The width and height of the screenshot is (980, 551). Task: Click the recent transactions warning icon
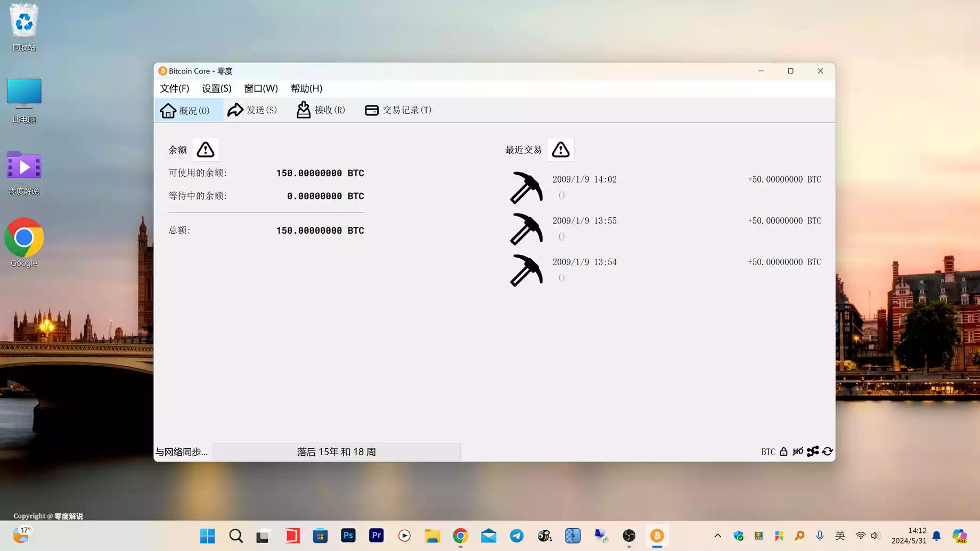coord(560,150)
